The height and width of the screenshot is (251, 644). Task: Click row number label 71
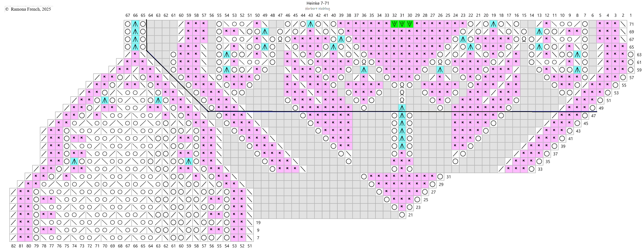632,24
